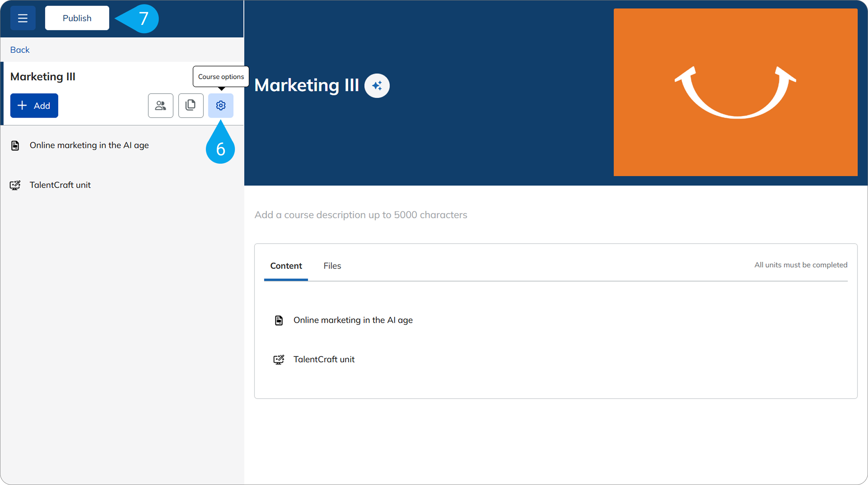Switch to the Files tab
This screenshot has width=868, height=485.
[332, 266]
